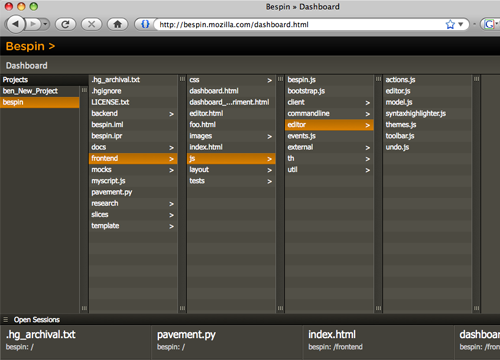Select the events.js file
500x360 pixels.
[329, 136]
